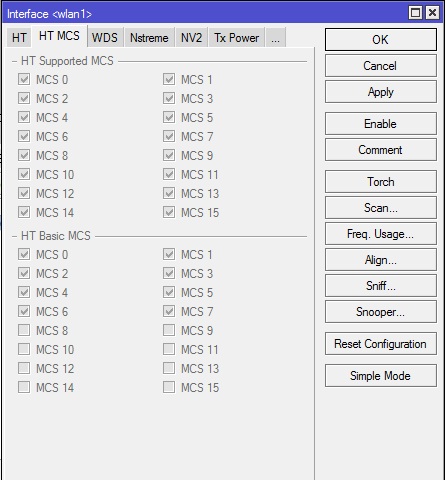Screen dimensions: 445x480
Task: Launch the Torch tool
Action: tap(381, 182)
